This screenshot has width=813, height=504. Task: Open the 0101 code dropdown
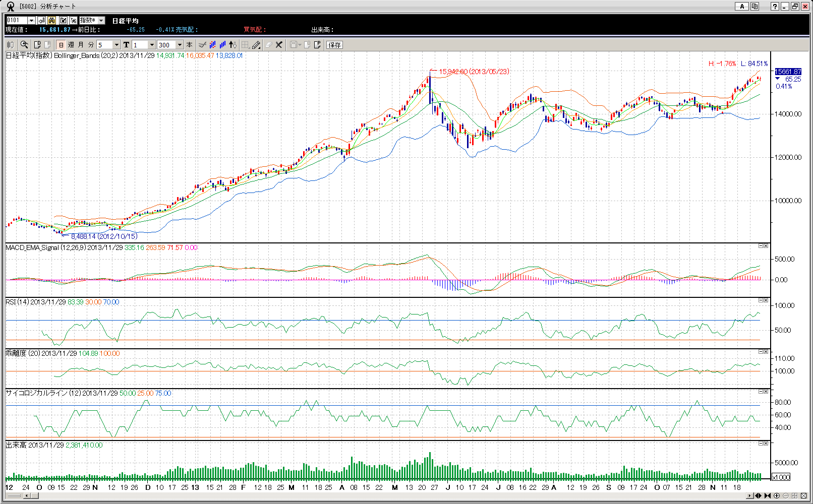[x=31, y=20]
